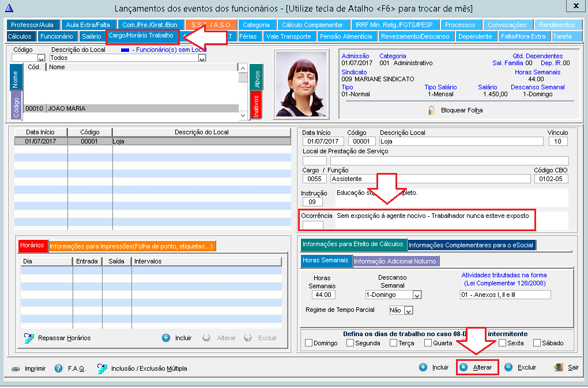Click the Bloquear Folha label
This screenshot has height=388, width=588.
462,110
